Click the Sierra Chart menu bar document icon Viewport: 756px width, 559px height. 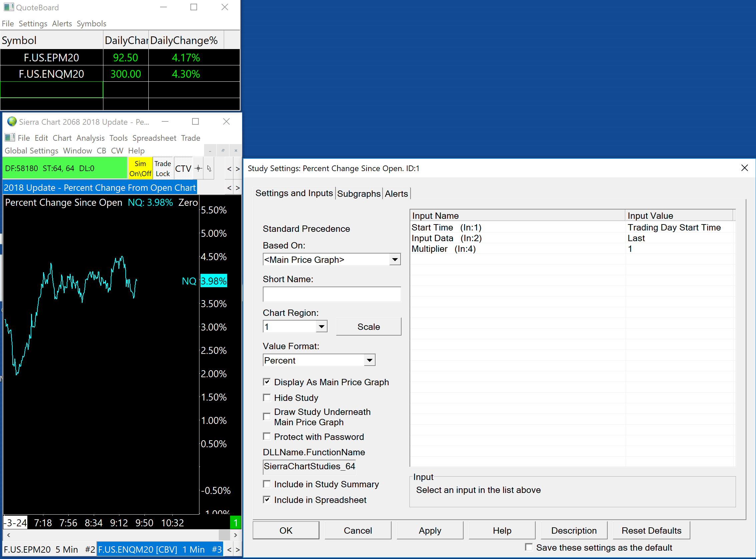(x=10, y=138)
